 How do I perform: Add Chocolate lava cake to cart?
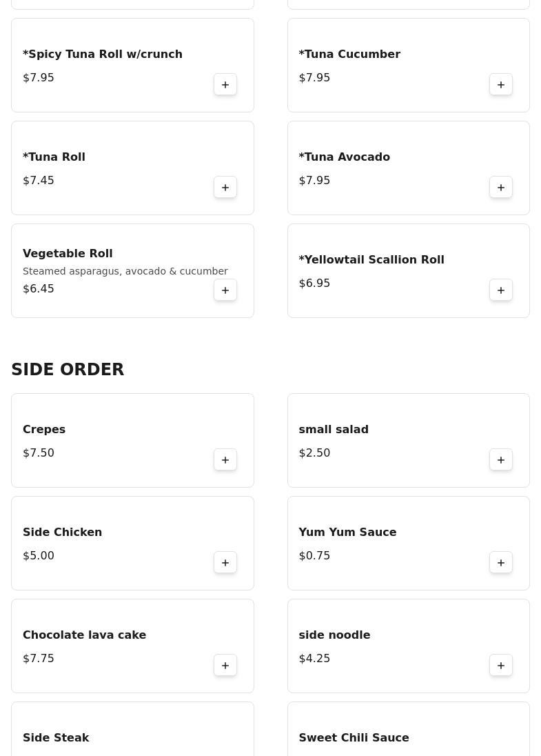pos(225,666)
